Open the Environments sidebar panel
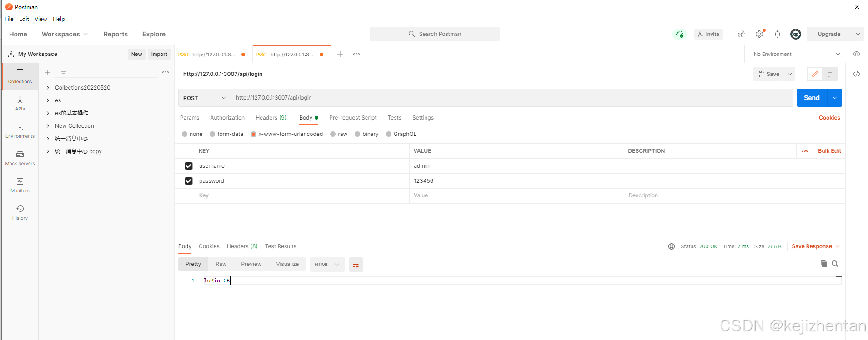The width and height of the screenshot is (868, 340). [20, 131]
